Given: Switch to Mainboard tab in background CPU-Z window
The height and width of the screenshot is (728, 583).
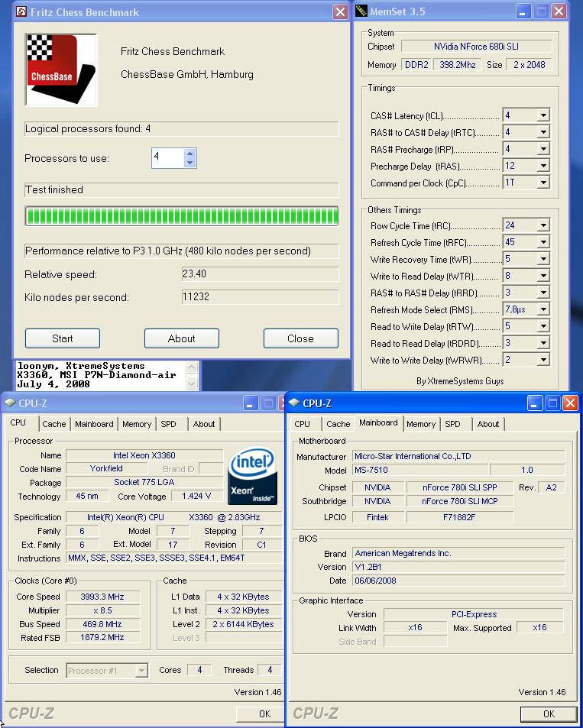Looking at the screenshot, I should click(x=94, y=424).
